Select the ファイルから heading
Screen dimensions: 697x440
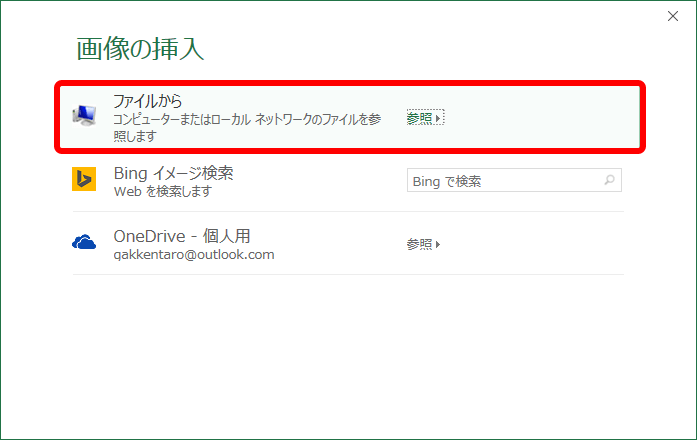point(148,101)
